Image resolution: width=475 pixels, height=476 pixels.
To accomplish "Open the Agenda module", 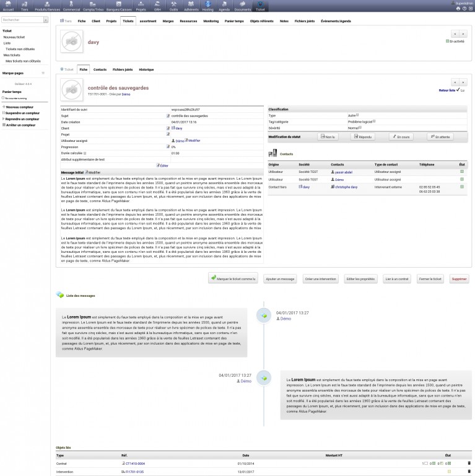I will (x=224, y=6).
